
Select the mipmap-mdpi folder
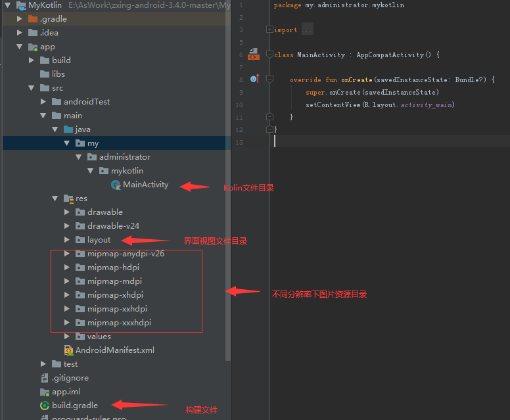(114, 281)
